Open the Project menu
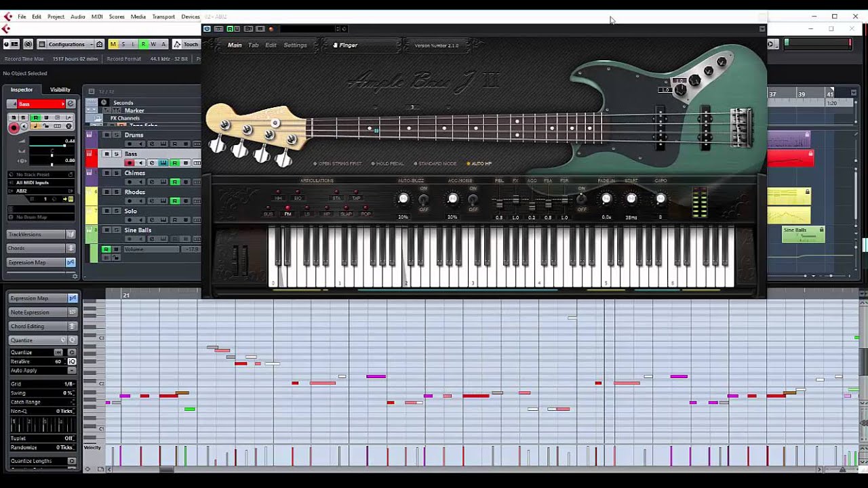Viewport: 868px width, 488px height. coord(56,16)
